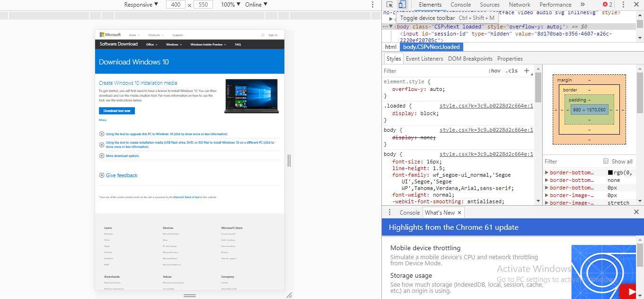Play the YouTube video in What's New
The height and width of the screenshot is (299, 644).
[628, 291]
